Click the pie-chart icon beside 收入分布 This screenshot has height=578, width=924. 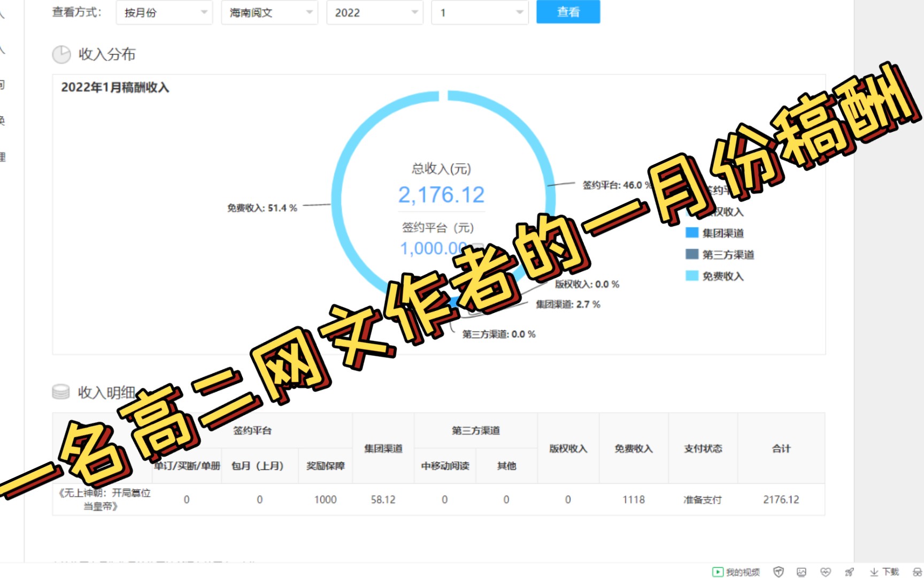pos(61,54)
